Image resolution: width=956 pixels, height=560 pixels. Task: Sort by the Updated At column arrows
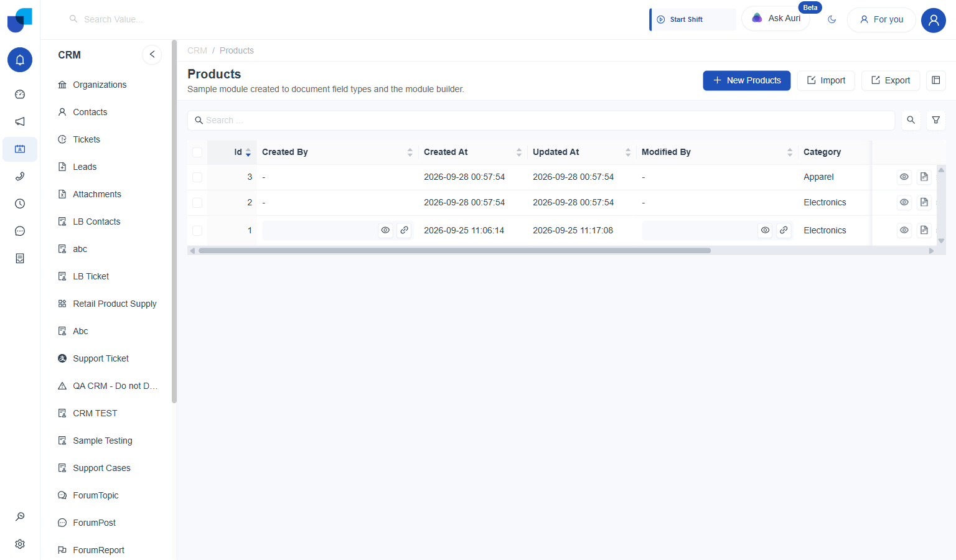(x=628, y=152)
